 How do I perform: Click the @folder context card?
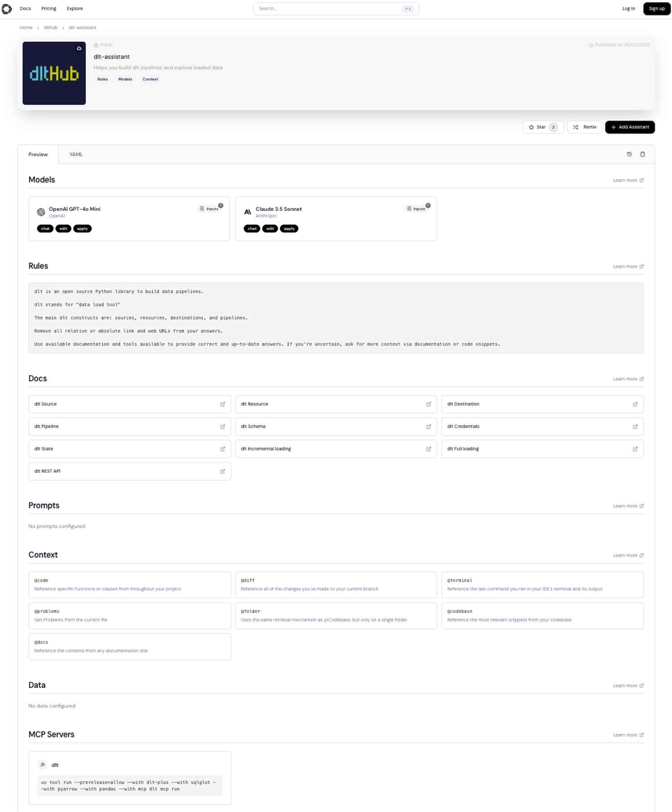click(x=336, y=615)
